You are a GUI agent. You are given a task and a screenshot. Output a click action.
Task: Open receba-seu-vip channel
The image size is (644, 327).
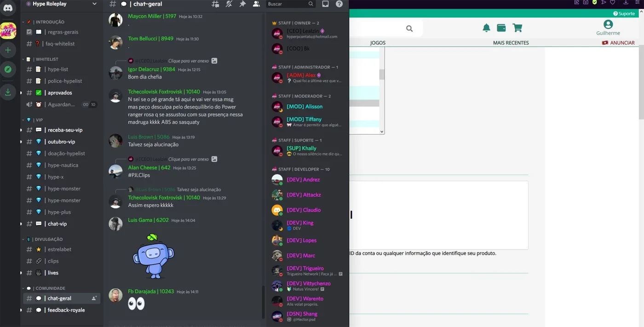pyautogui.click(x=62, y=130)
